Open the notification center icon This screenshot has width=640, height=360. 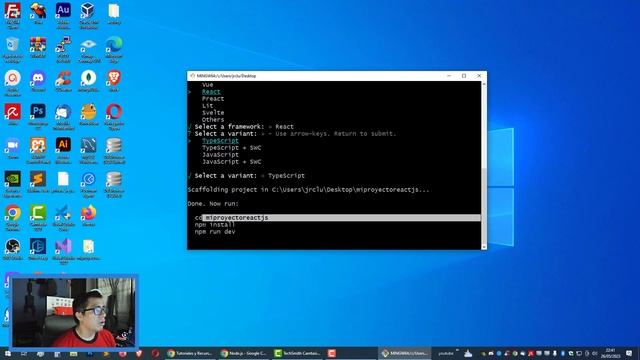click(x=629, y=353)
